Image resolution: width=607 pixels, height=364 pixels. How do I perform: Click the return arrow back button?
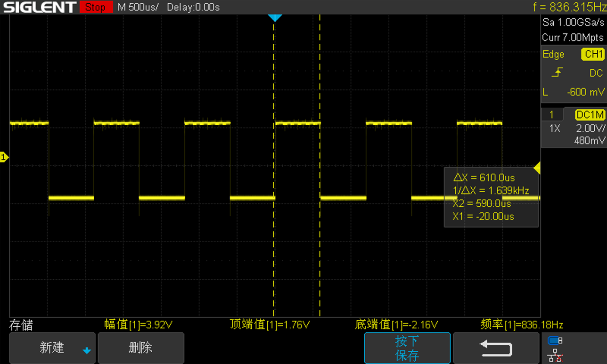coord(496,348)
